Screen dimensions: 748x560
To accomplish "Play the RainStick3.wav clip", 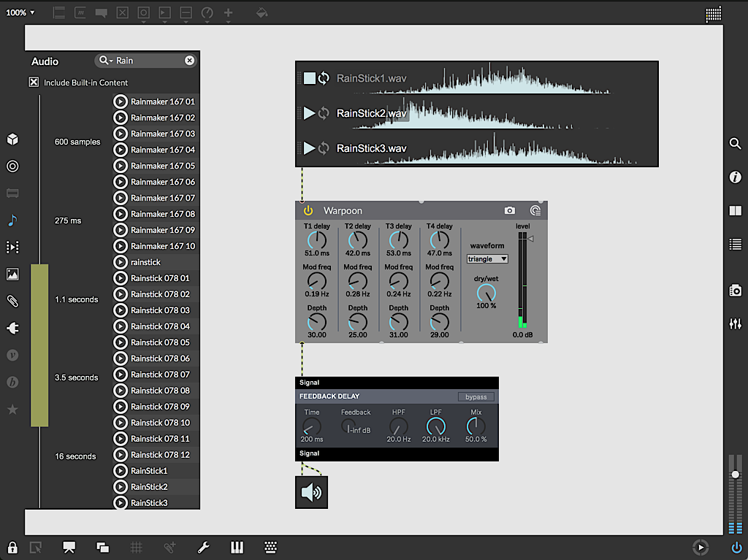I will point(309,148).
